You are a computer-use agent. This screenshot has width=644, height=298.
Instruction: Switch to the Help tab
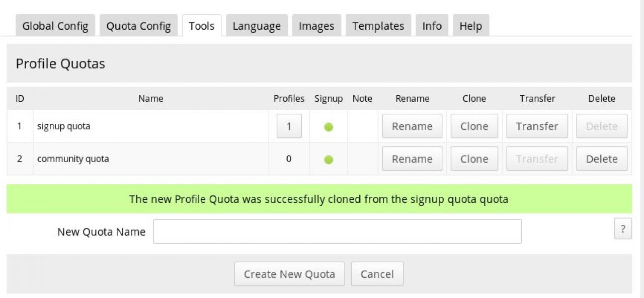[x=470, y=26]
